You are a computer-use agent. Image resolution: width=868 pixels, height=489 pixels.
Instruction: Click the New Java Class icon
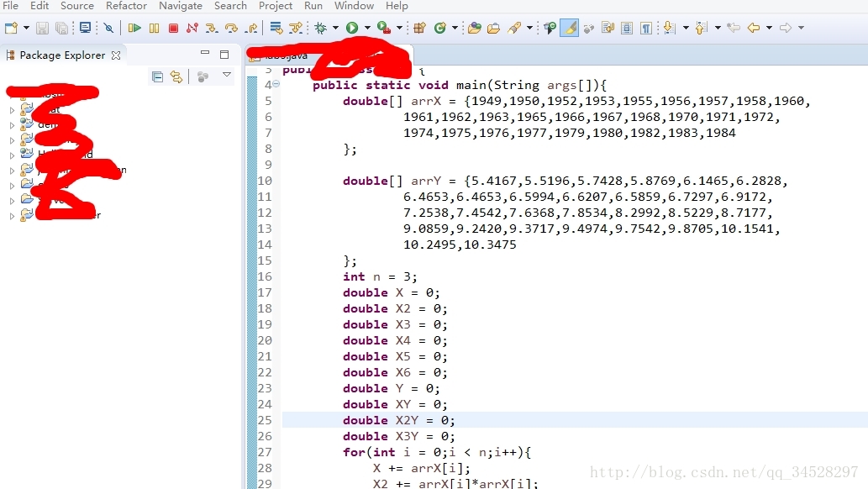coord(440,28)
